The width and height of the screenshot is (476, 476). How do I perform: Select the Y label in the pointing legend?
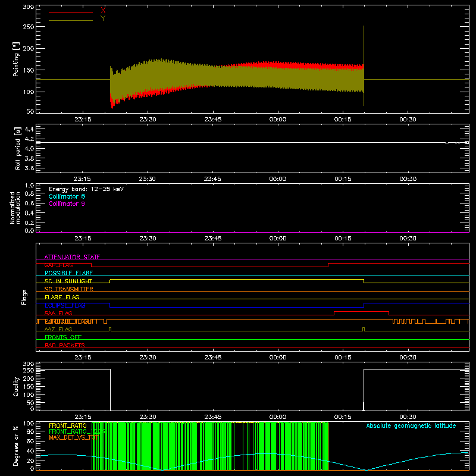click(103, 18)
